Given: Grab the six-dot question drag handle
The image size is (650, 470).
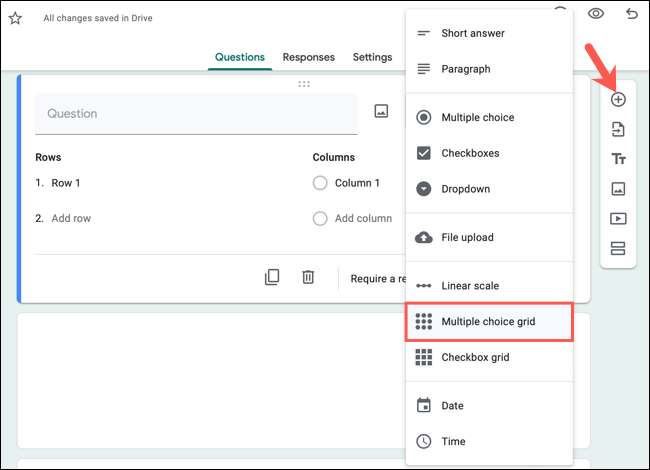Looking at the screenshot, I should [304, 85].
